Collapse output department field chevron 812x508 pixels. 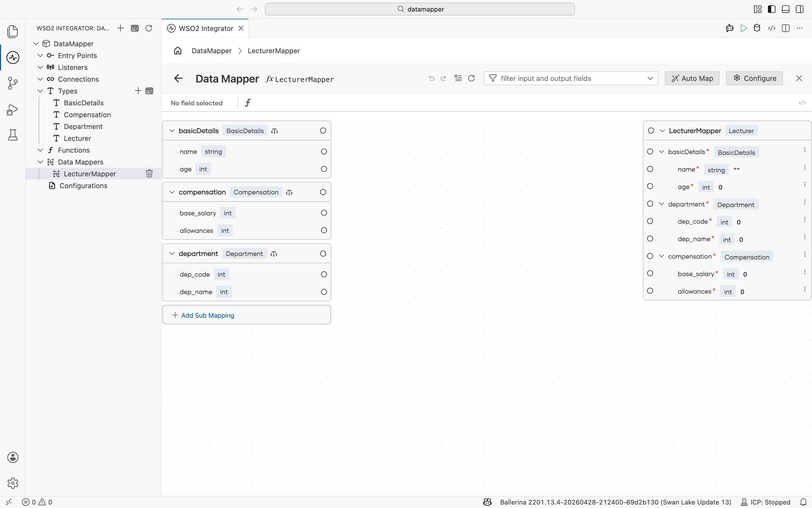(x=661, y=204)
